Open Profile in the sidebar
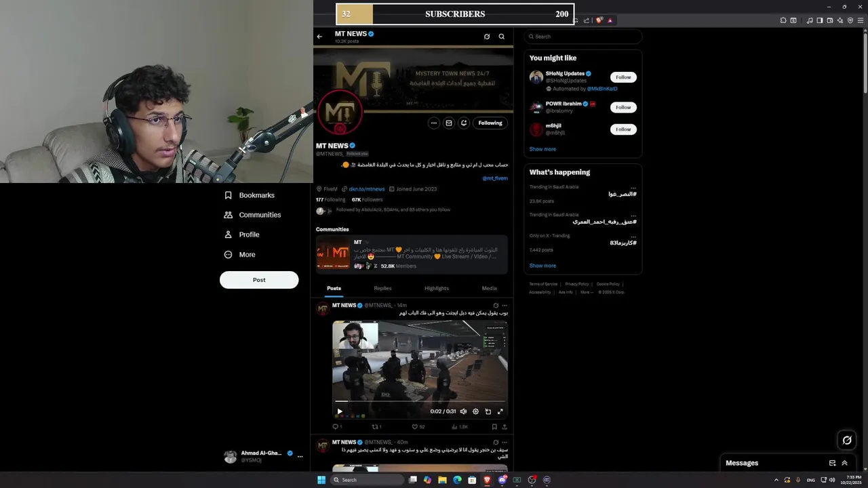The width and height of the screenshot is (868, 488). pyautogui.click(x=241, y=235)
